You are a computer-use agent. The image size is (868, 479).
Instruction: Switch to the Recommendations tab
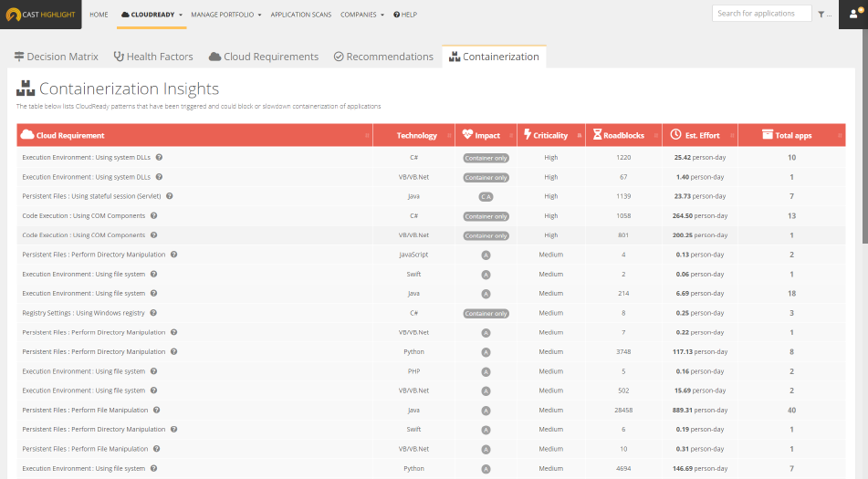point(383,57)
